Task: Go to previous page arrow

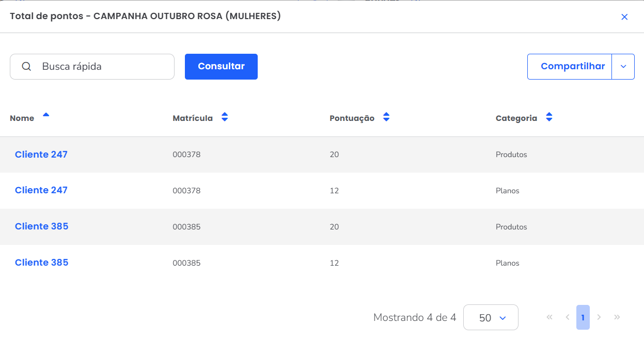Action: [567, 317]
